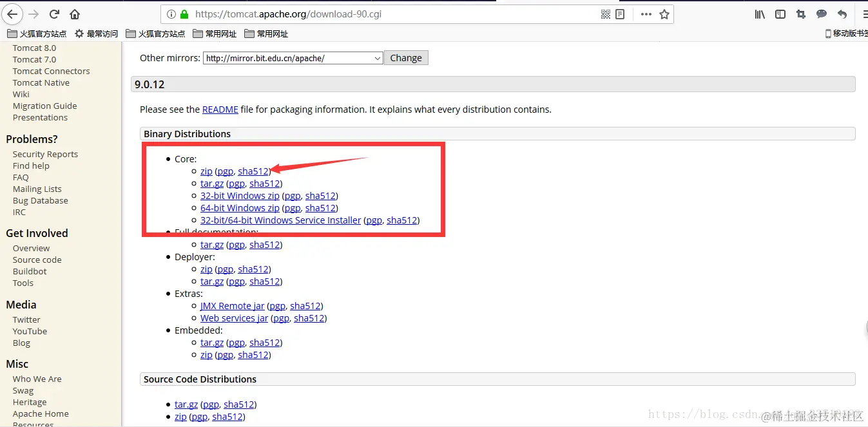Image resolution: width=868 pixels, height=427 pixels.
Task: Toggle the reader view icon
Action: click(620, 14)
